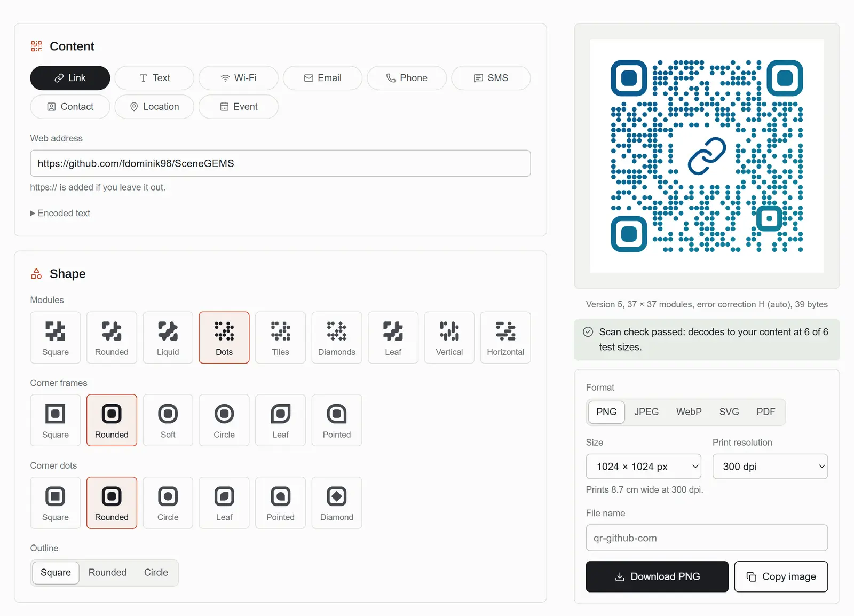Set corner frames to Circle

pyautogui.click(x=224, y=420)
